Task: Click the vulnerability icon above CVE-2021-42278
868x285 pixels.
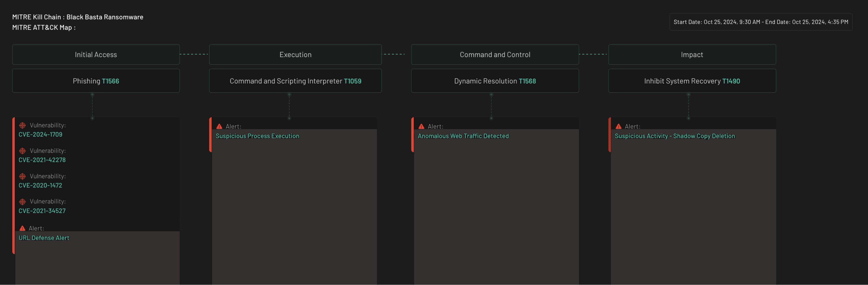Action: coord(22,151)
